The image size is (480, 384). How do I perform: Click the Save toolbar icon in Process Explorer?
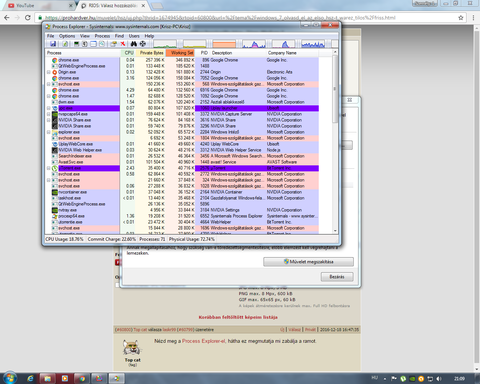click(x=53, y=44)
